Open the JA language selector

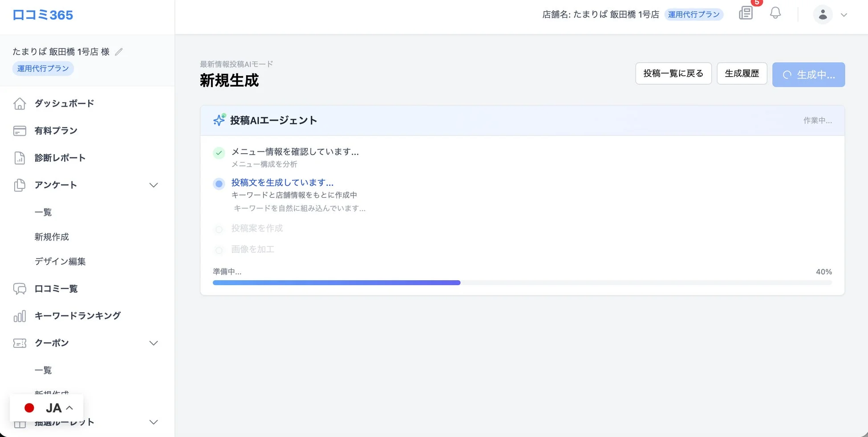[x=47, y=408]
